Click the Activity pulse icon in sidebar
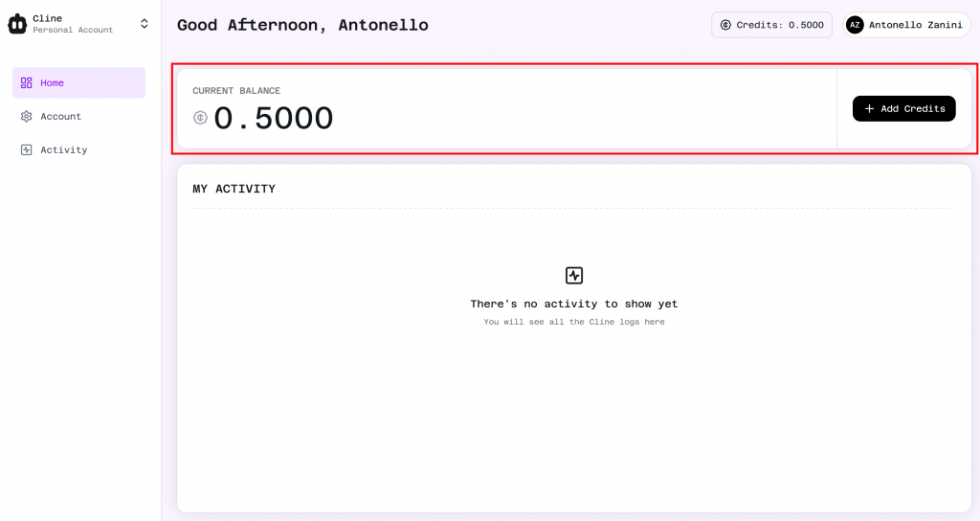980x521 pixels. click(x=27, y=150)
